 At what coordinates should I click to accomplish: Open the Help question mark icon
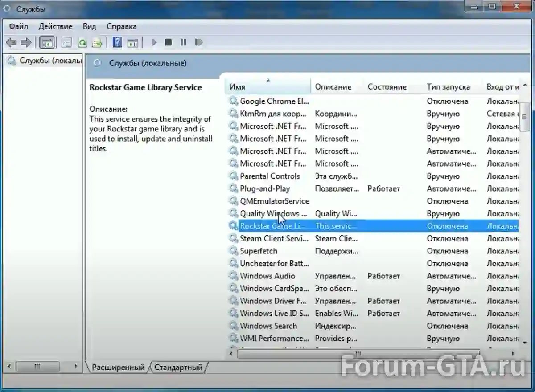[117, 42]
